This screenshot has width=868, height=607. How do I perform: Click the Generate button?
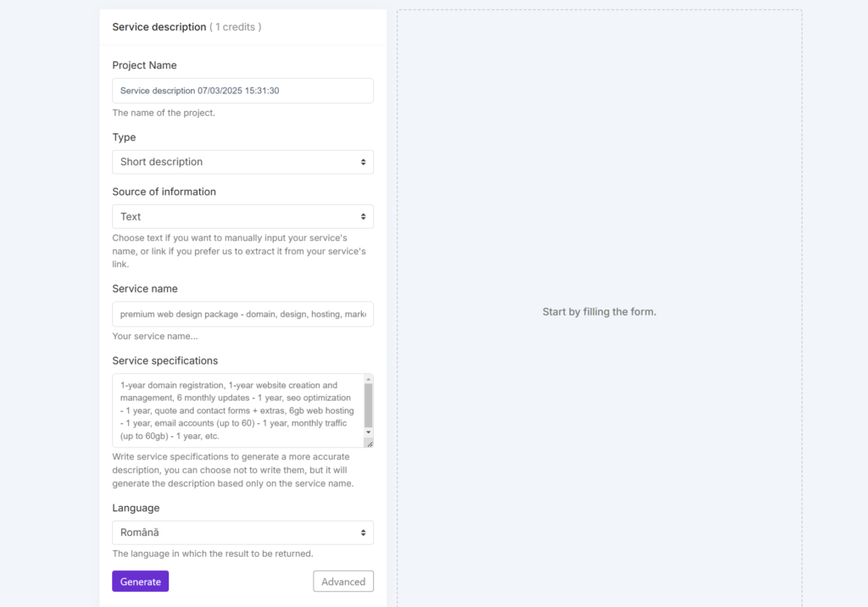[140, 582]
